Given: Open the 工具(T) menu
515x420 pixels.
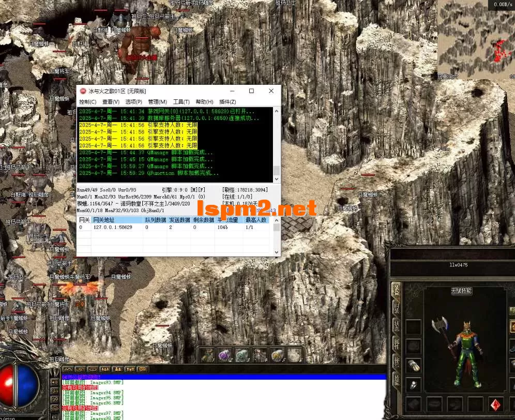Looking at the screenshot, I should point(181,102).
